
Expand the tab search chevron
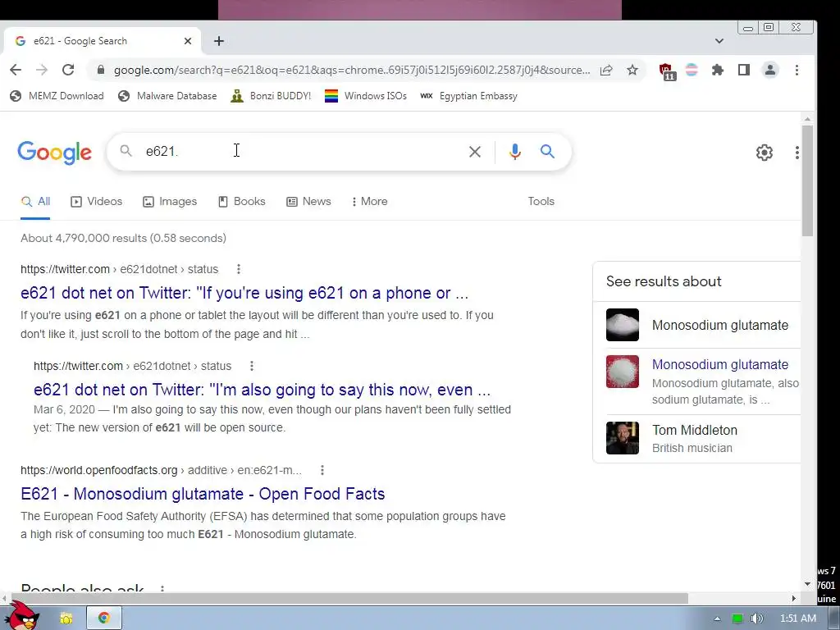(719, 41)
